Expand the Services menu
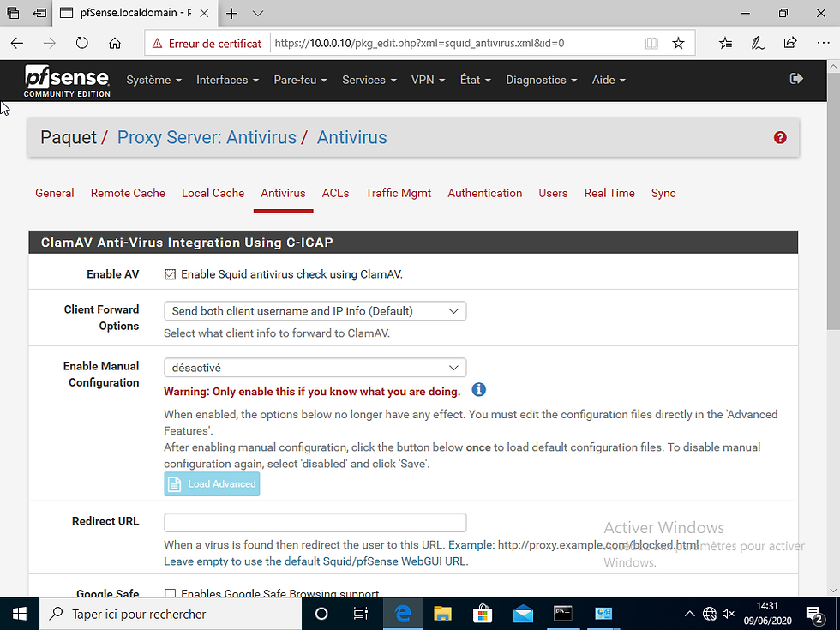This screenshot has width=840, height=630. pos(369,80)
